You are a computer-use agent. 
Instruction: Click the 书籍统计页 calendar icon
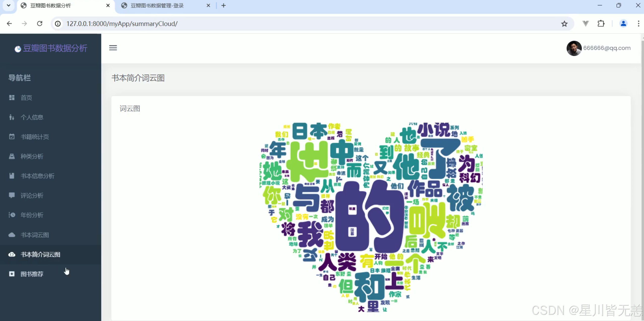[x=12, y=137]
